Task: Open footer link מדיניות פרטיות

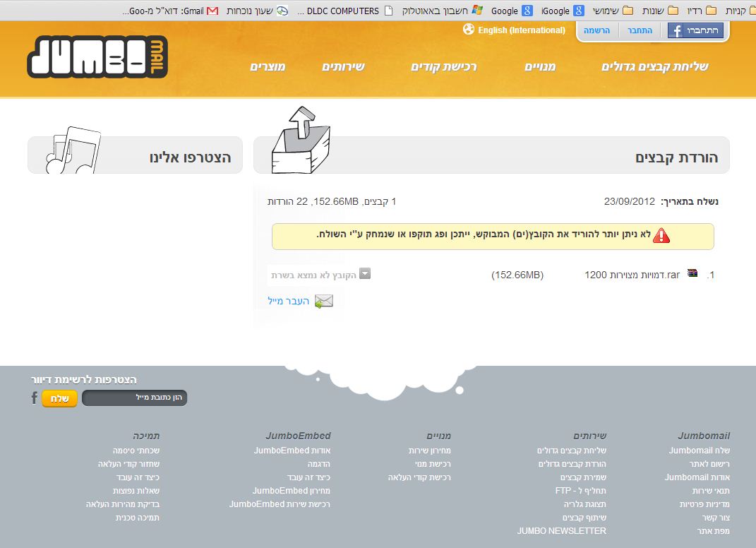Action: (x=704, y=504)
